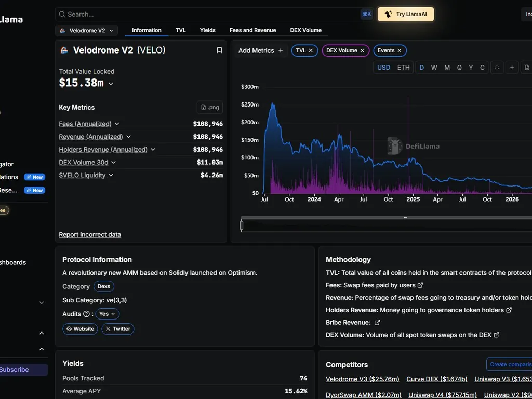532x399 pixels.
Task: Open the protocol Website link
Action: [80, 329]
